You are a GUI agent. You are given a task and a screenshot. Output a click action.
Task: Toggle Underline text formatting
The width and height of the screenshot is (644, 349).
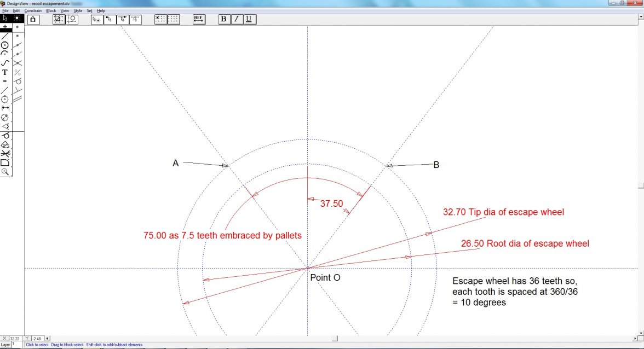point(249,19)
